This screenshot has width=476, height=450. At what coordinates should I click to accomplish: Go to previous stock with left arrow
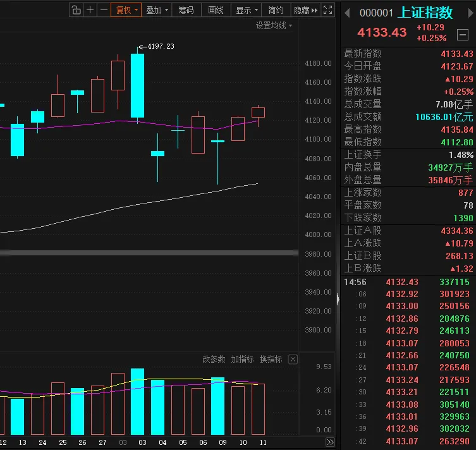(x=348, y=13)
